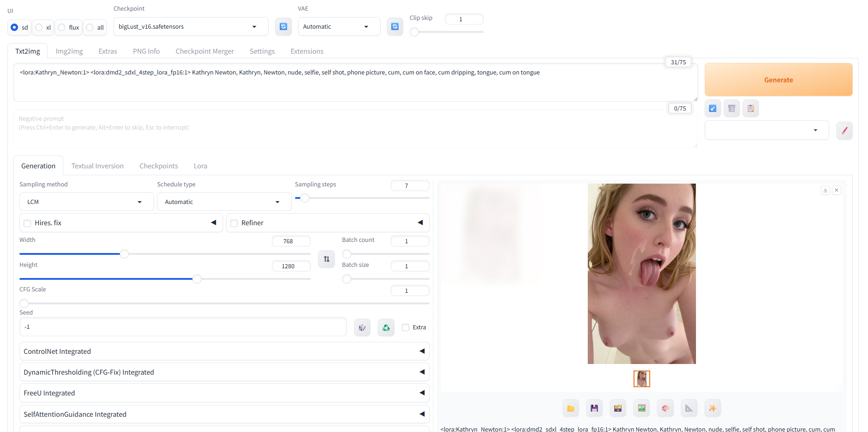Open the Textual Inversion sub-tab
This screenshot has height=432, width=868.
click(x=98, y=166)
